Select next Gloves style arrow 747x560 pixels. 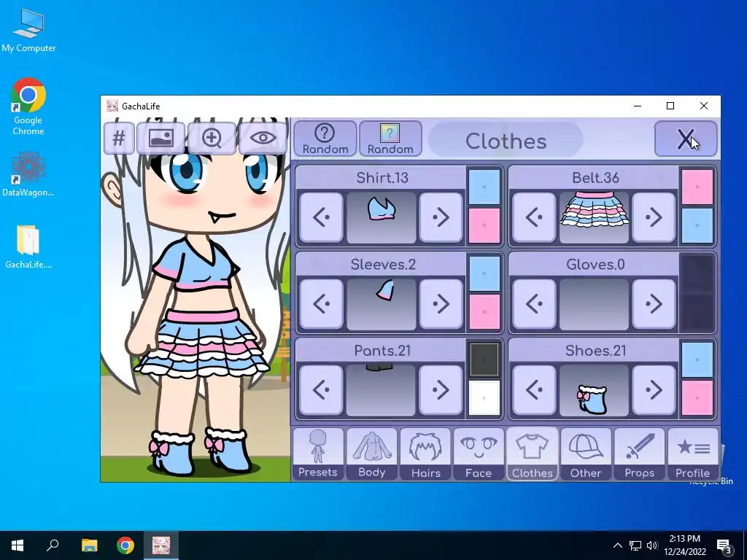click(654, 304)
